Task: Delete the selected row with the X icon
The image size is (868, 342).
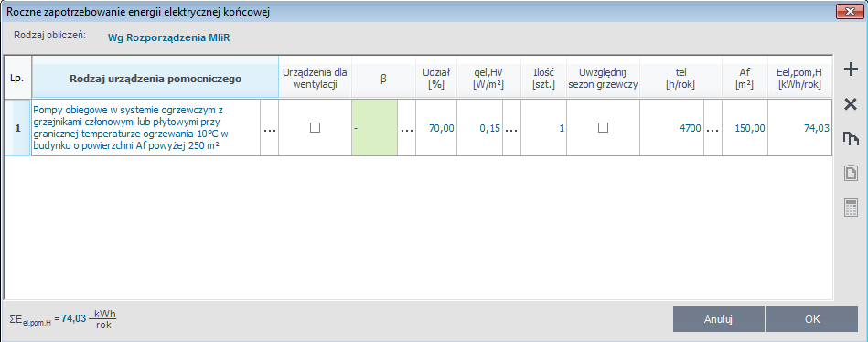Action: tap(851, 104)
